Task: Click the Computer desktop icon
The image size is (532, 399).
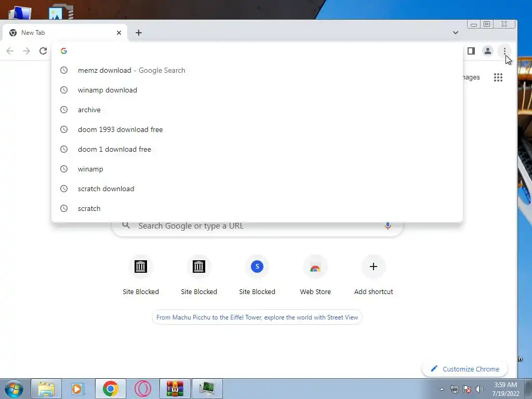Action: [x=20, y=12]
